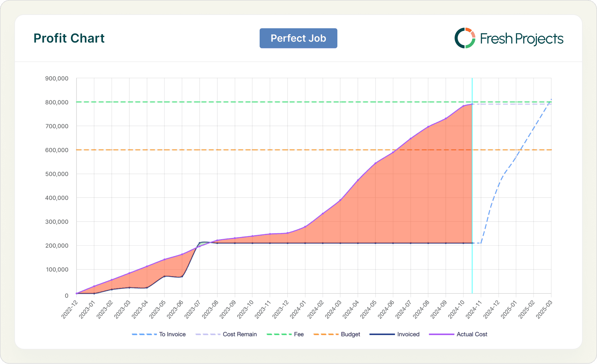Click the orange dashed Budget legend swatch
Image resolution: width=597 pixels, height=364 pixels.
[x=326, y=334]
